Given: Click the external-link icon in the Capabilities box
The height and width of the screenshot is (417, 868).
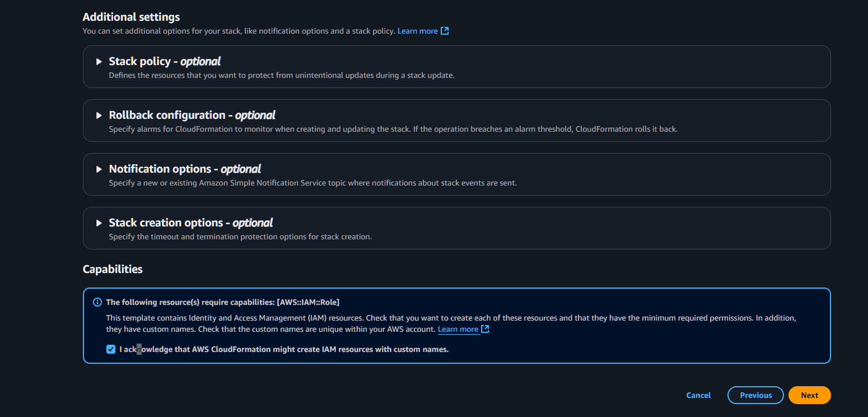Looking at the screenshot, I should (485, 329).
